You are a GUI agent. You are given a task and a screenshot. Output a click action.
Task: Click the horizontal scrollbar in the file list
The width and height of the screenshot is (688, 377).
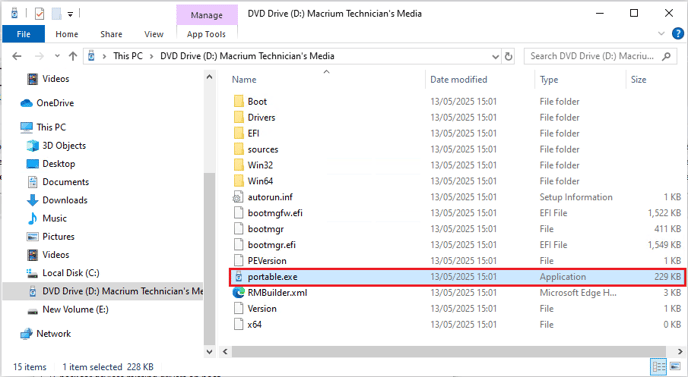pyautogui.click(x=448, y=352)
